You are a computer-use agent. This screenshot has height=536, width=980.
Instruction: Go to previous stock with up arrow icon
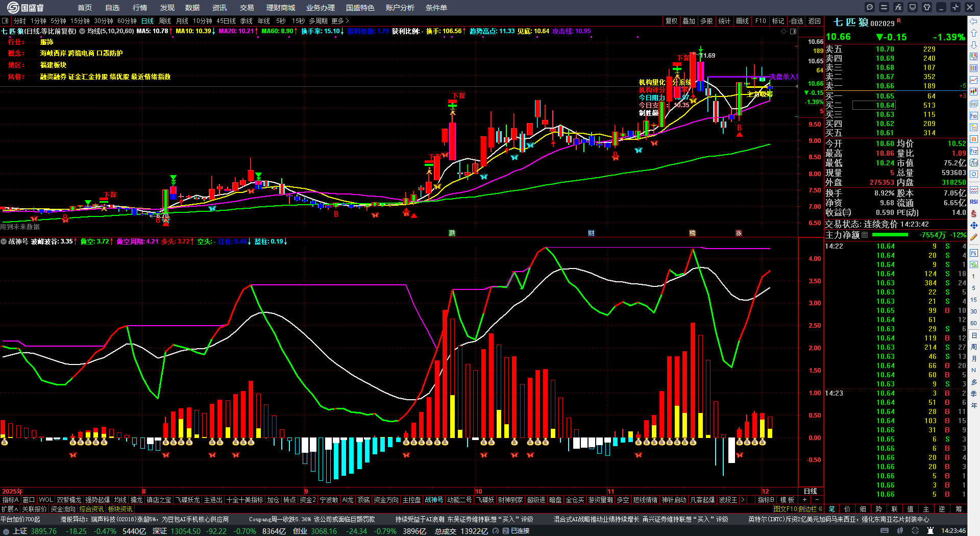pos(974,33)
